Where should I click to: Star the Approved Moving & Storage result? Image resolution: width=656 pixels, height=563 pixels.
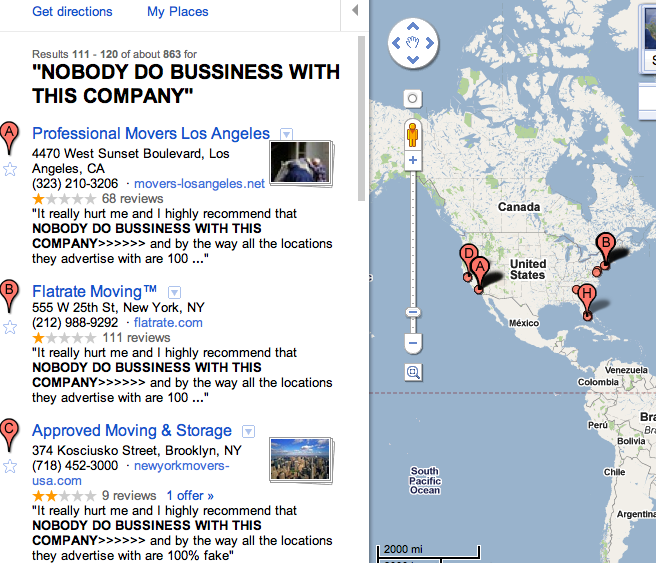point(10,466)
